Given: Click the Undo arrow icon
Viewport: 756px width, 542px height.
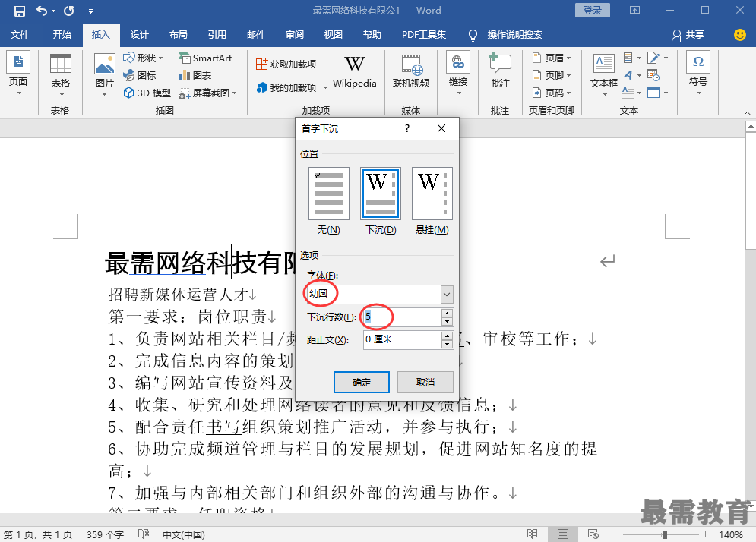Looking at the screenshot, I should 42,11.
